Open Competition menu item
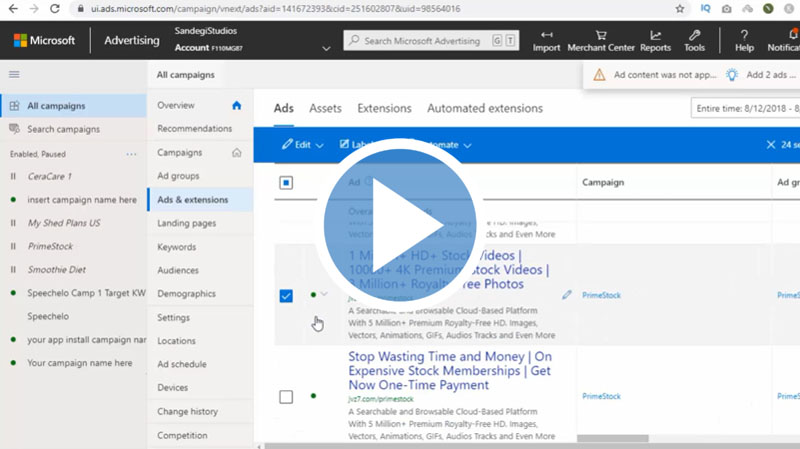The height and width of the screenshot is (449, 800). pos(182,435)
